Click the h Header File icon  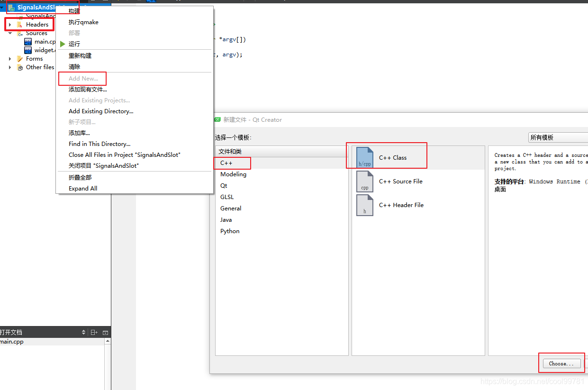tap(365, 205)
